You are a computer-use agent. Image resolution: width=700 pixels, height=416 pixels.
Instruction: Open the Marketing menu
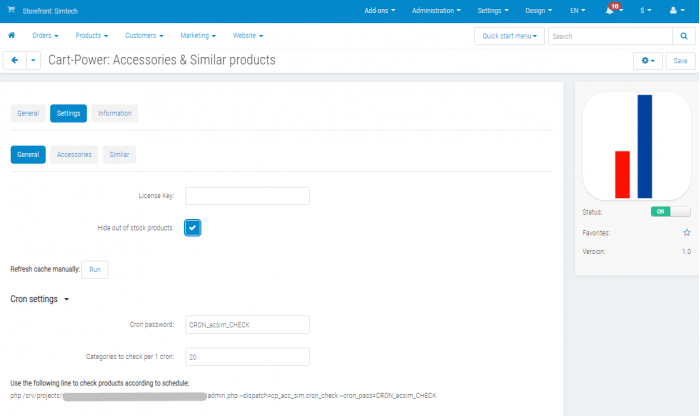point(198,35)
